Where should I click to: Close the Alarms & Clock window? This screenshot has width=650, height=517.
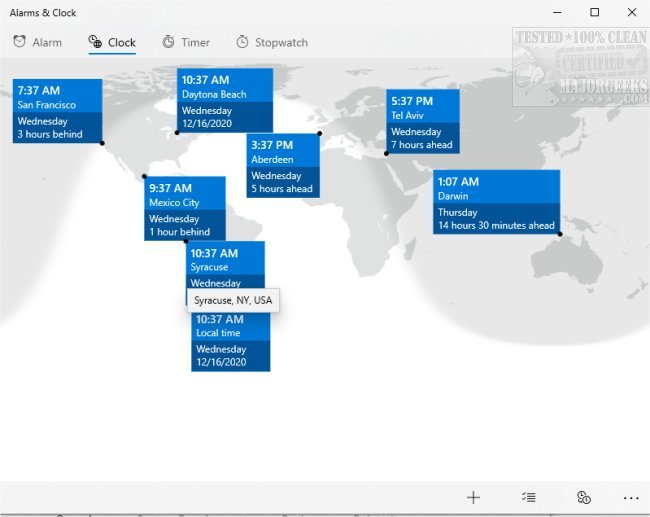pyautogui.click(x=632, y=12)
